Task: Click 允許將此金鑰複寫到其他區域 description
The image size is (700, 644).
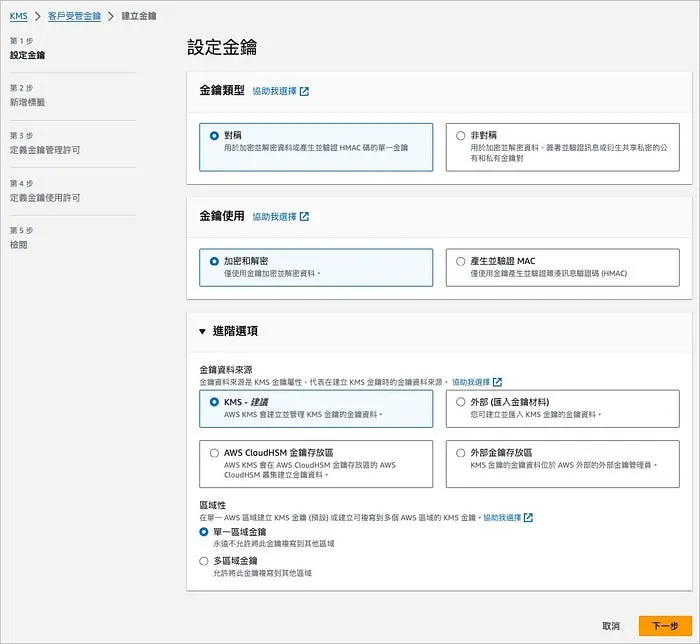Action: (x=262, y=573)
